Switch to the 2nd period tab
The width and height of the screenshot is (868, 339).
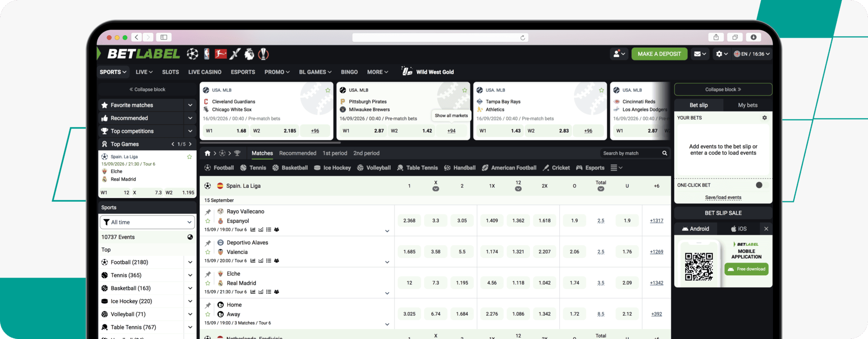click(x=366, y=153)
